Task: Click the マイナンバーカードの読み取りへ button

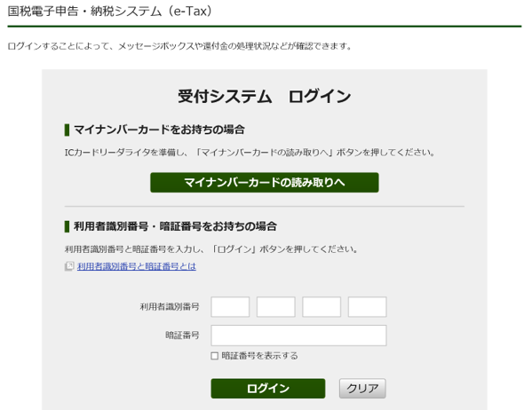Action: (x=265, y=183)
